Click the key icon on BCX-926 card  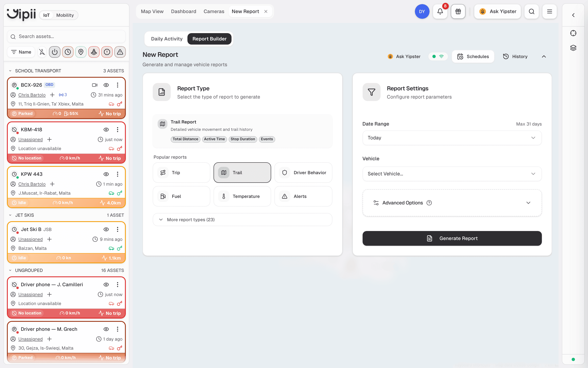120,104
